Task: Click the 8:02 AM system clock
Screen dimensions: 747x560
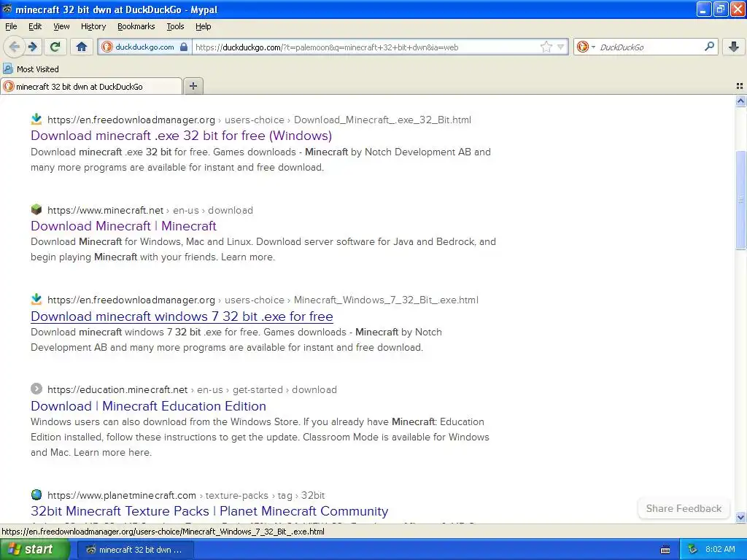Action: point(720,549)
